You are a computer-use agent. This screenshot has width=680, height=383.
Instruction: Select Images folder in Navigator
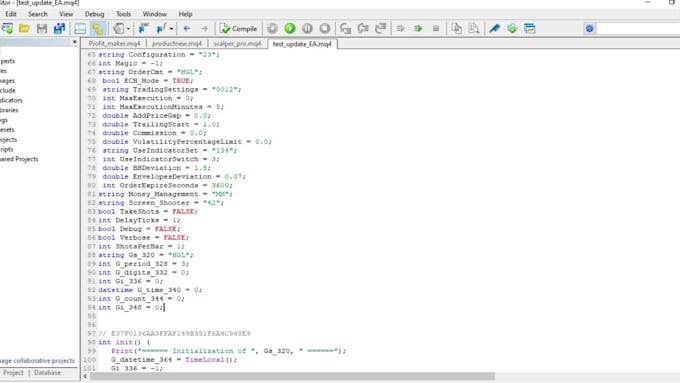[7, 81]
